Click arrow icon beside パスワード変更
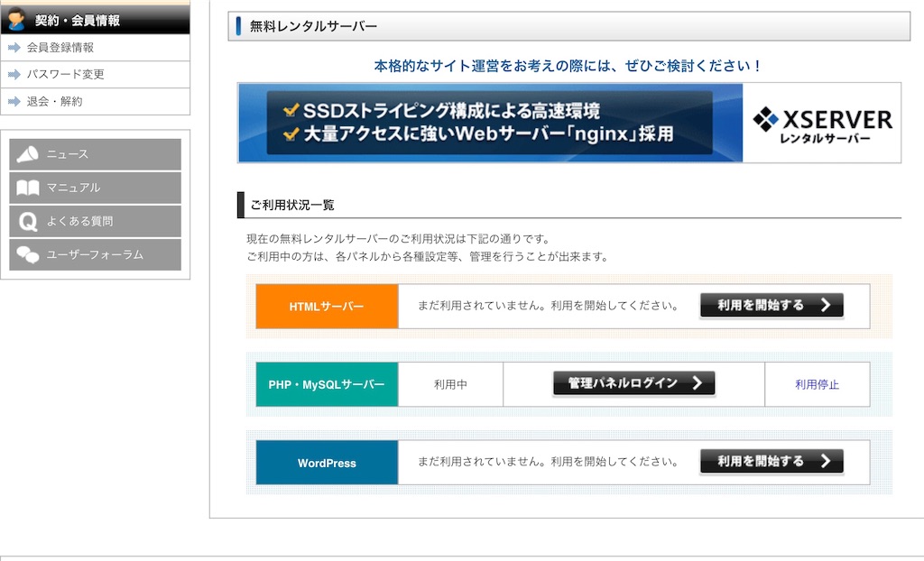Viewport: 924px width, 561px height. click(14, 74)
